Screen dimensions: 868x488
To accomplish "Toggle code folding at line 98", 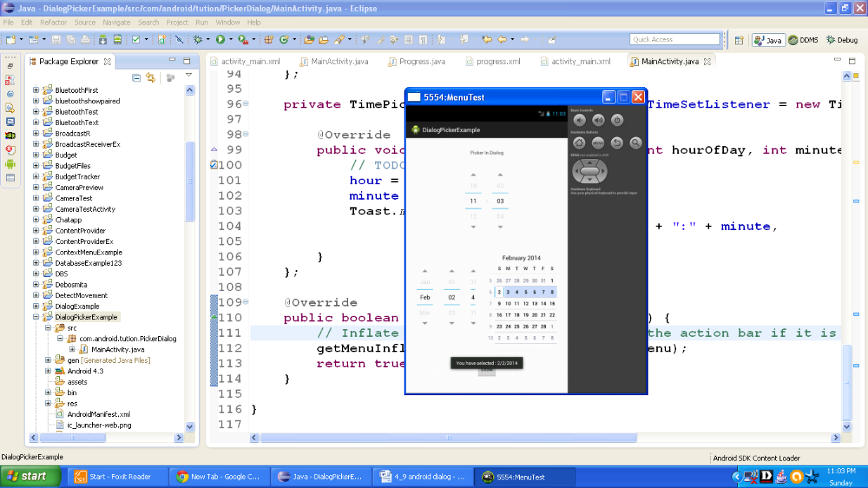I will point(245,134).
